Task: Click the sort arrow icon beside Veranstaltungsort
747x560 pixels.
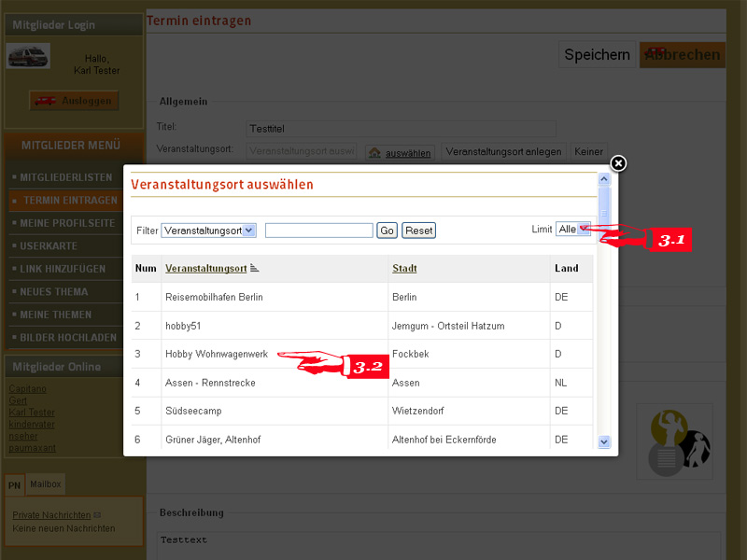Action: [x=255, y=269]
